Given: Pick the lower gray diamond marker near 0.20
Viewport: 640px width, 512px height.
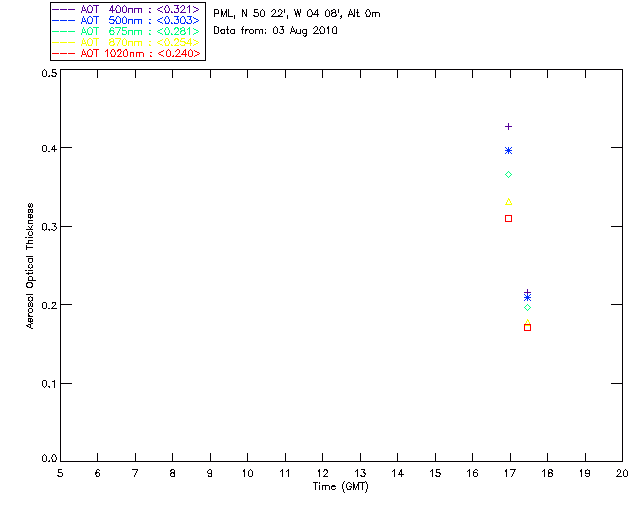Looking at the screenshot, I should (527, 307).
